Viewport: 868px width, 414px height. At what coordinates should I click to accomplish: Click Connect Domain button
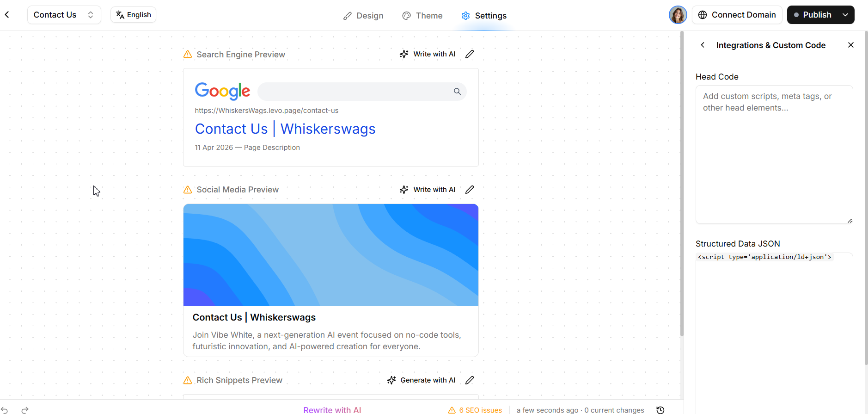pos(737,15)
